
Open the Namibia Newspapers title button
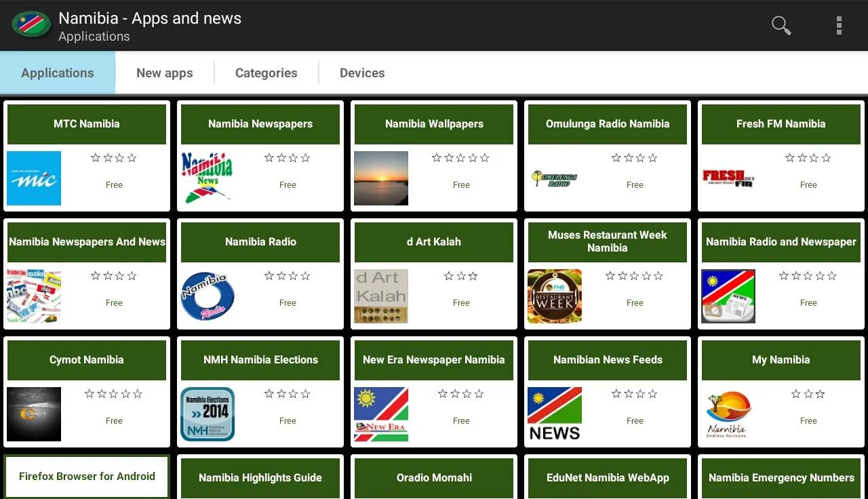click(x=260, y=124)
